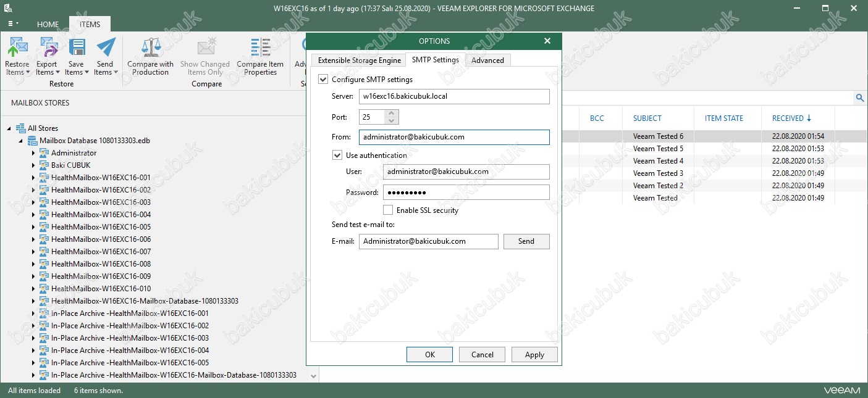Collapse the Mailbox Database 1080133303.edb node
868x398 pixels.
(21, 141)
